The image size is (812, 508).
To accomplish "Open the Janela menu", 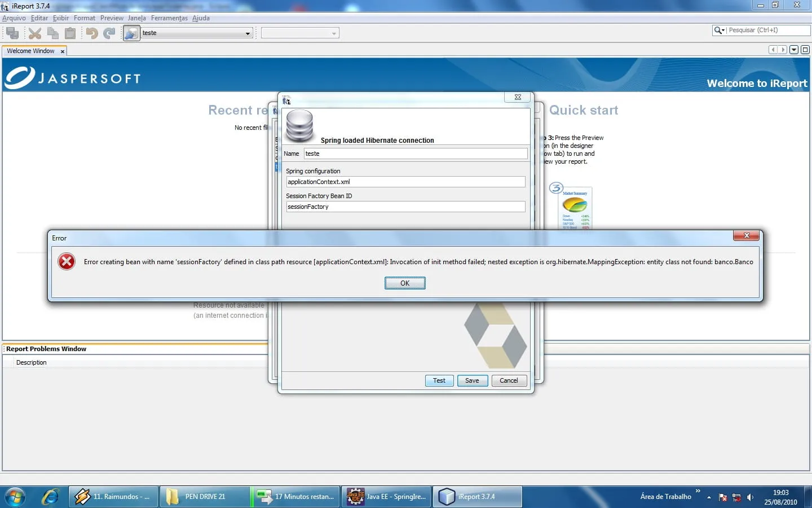I will pos(137,18).
